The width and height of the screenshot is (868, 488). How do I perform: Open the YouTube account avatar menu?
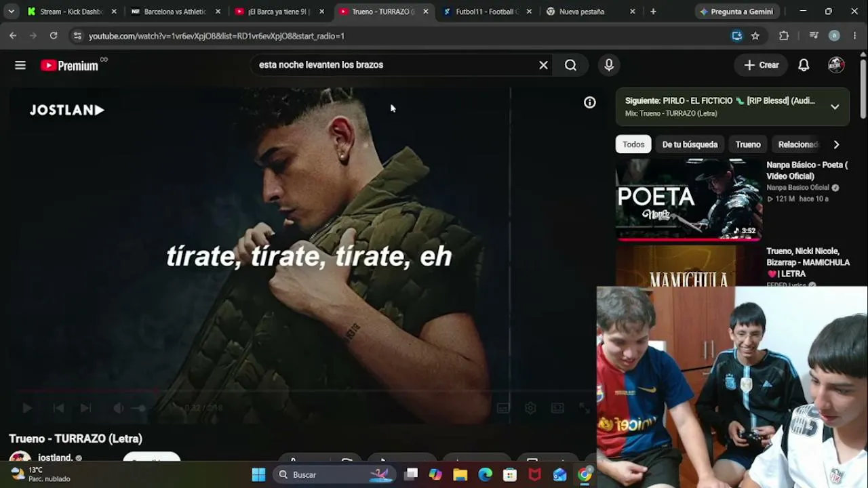point(836,65)
